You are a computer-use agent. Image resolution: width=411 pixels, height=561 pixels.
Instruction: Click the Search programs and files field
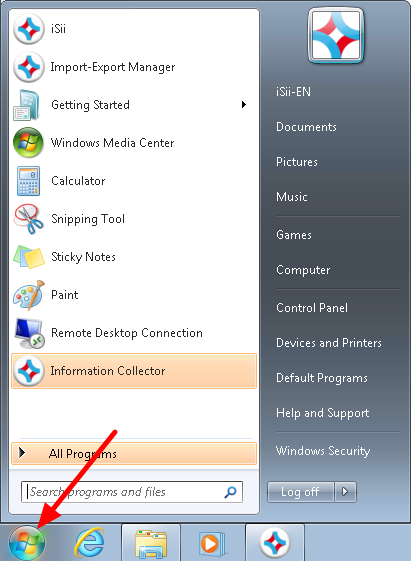[x=132, y=492]
